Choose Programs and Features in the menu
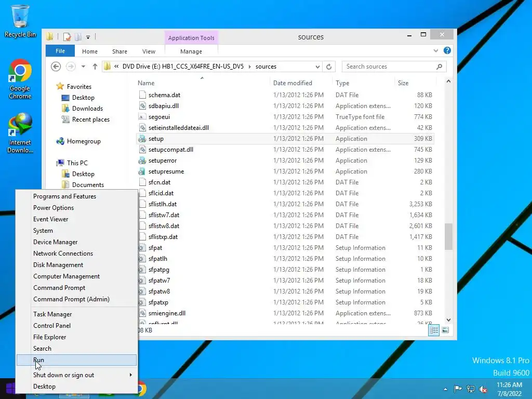 77,196
